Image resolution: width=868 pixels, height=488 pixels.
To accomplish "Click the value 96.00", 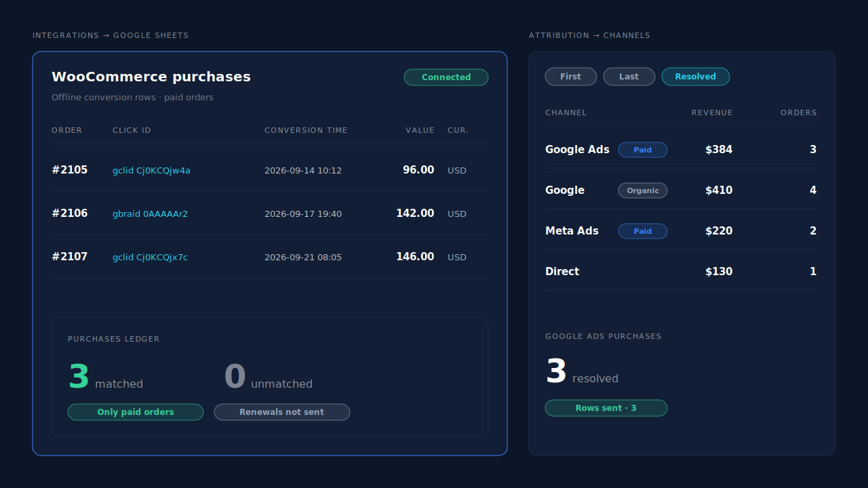I will [418, 170].
